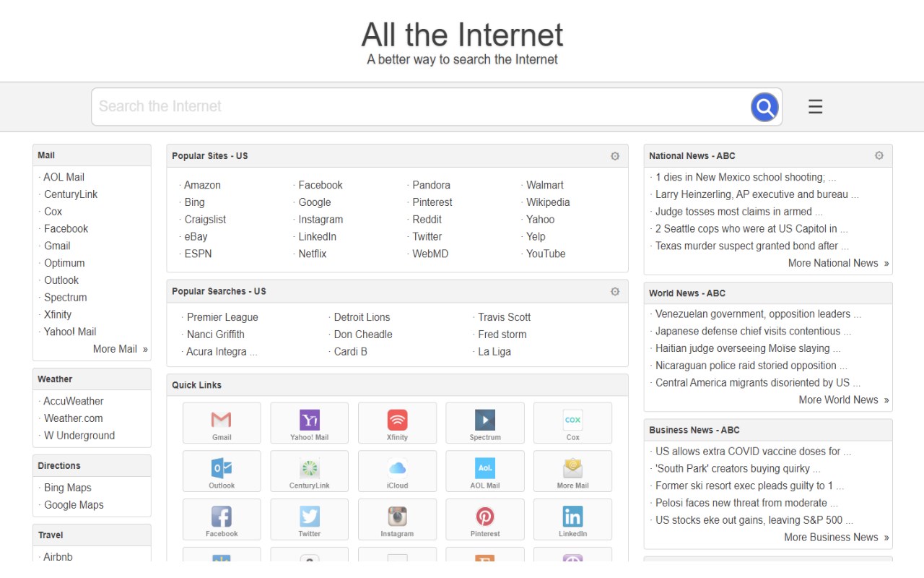Screen dimensions: 924x578
Task: Search for Travis Scott
Action: 504,317
